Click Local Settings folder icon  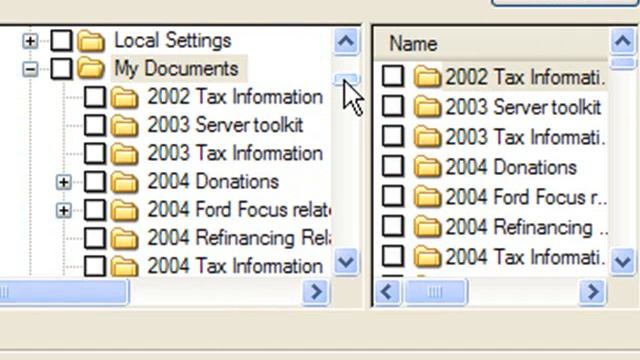tap(91, 41)
